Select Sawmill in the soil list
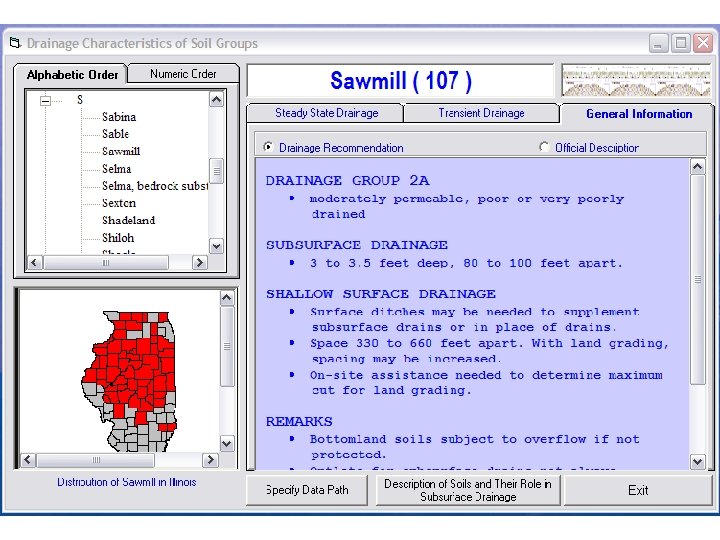The image size is (720, 540). 121,151
